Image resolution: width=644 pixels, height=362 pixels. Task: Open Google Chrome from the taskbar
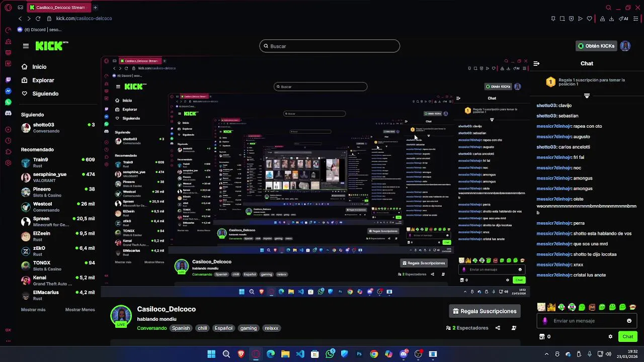374,354
